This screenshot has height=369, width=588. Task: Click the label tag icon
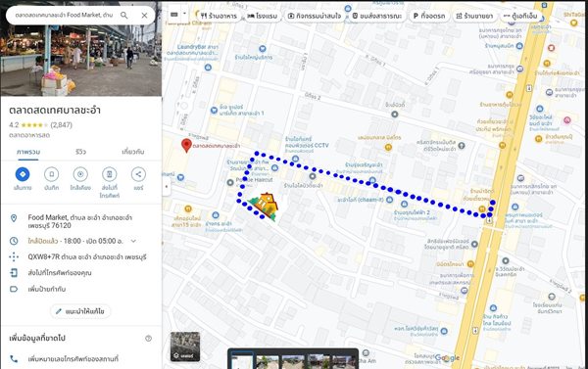[x=14, y=289]
